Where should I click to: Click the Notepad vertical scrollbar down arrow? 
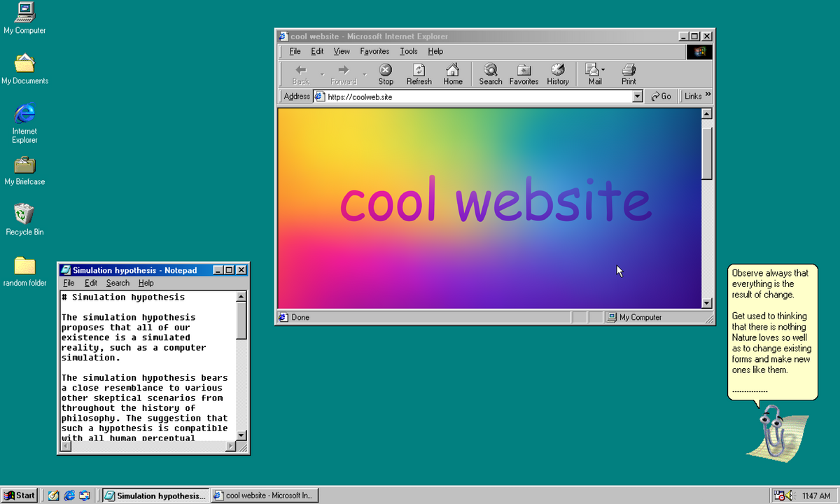(x=241, y=435)
